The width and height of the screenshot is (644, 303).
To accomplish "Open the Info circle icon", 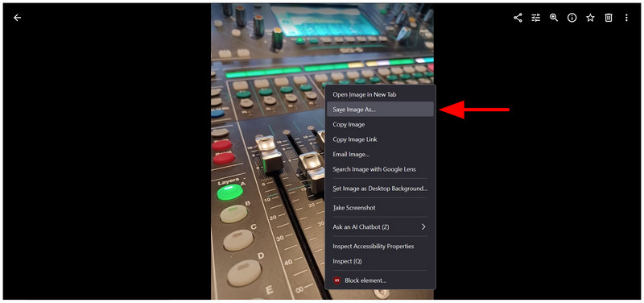I will click(572, 18).
